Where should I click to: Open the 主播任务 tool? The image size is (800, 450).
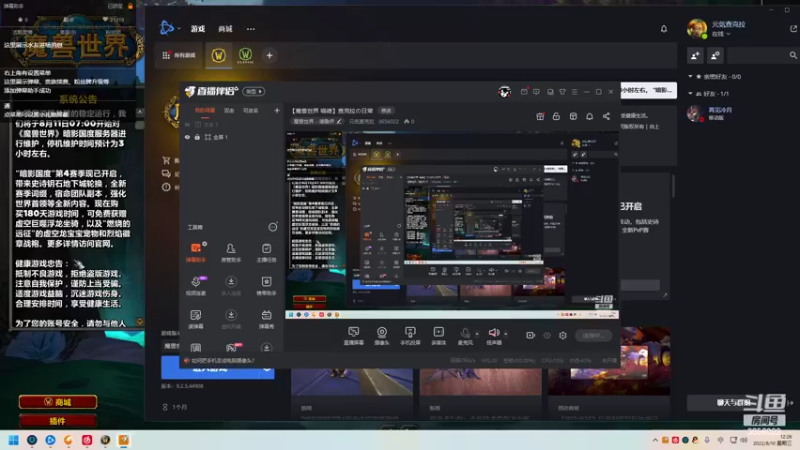pos(266,253)
